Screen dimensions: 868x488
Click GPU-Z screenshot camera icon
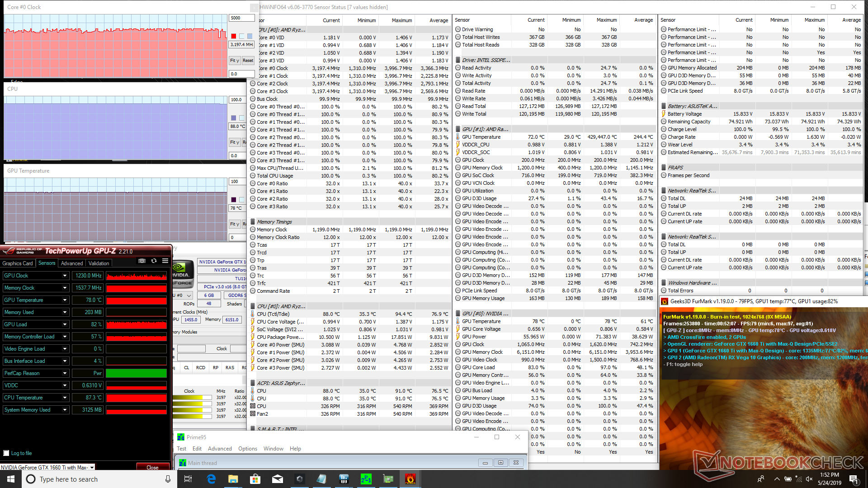(x=142, y=261)
